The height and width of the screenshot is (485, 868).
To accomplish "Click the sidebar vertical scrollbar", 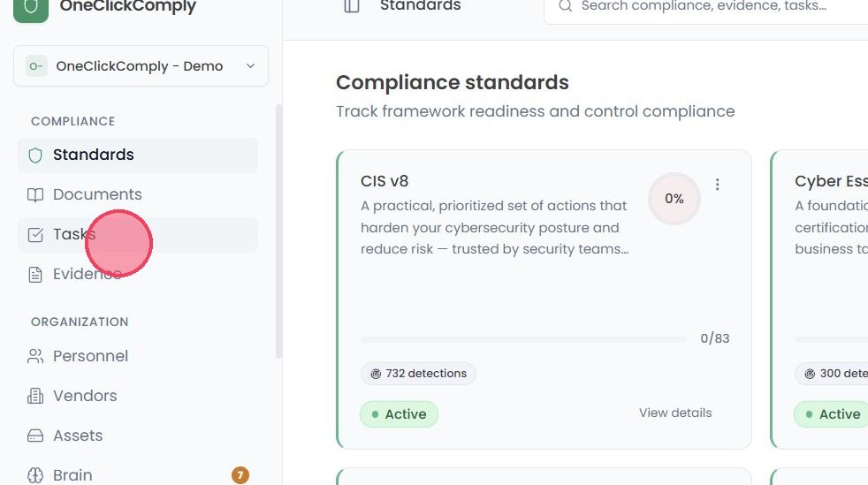I will tap(278, 231).
